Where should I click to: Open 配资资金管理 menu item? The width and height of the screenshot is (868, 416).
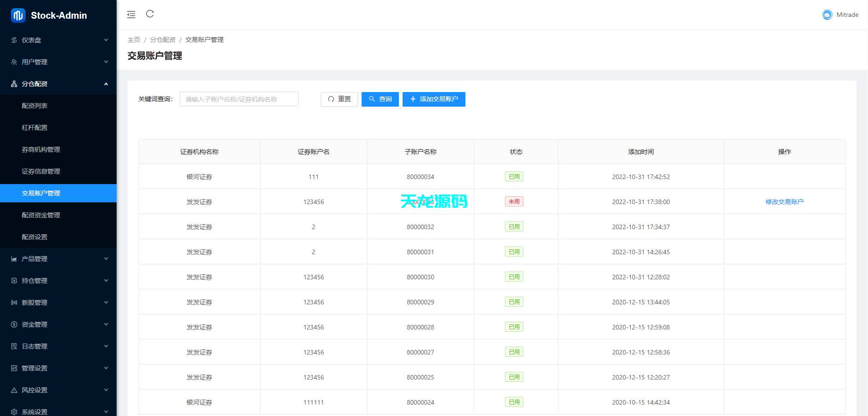tap(41, 215)
